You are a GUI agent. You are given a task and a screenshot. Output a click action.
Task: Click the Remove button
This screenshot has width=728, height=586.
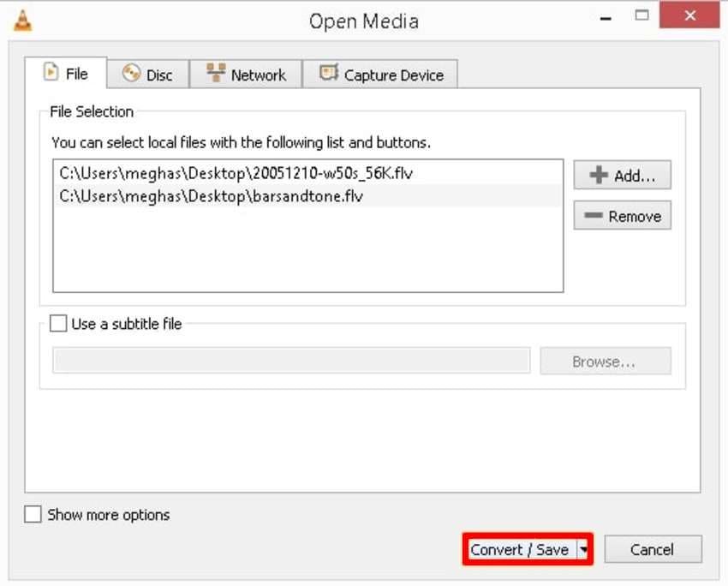pyautogui.click(x=622, y=215)
